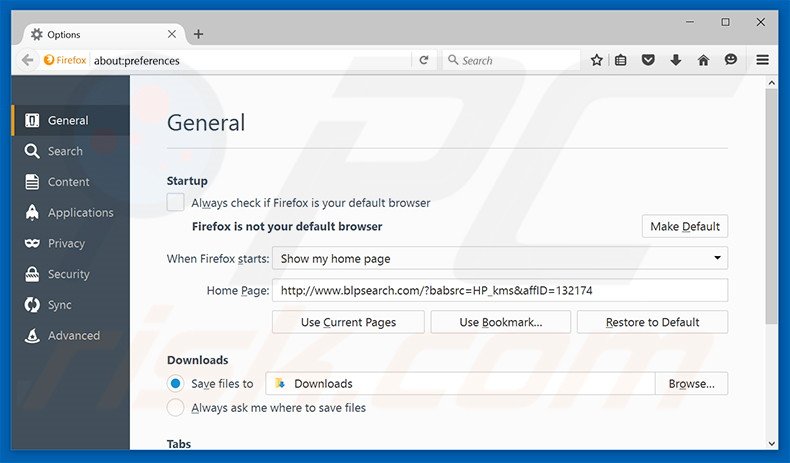This screenshot has width=790, height=463.
Task: Open the Pocket icon in toolbar
Action: 648,60
